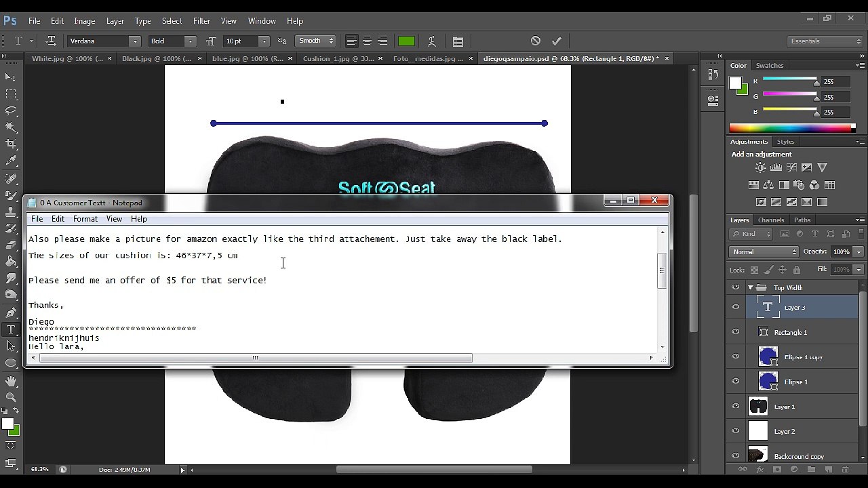Toggle text orientation button in options bar

51,41
